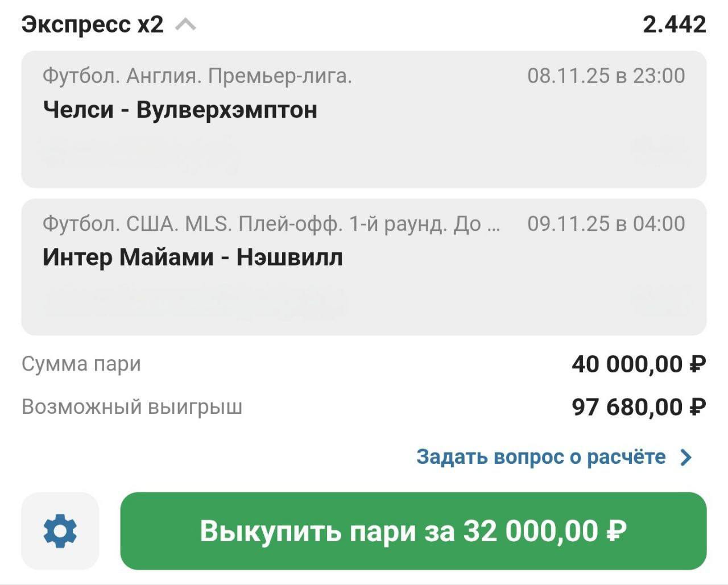Click the arrow next to Задать вопрос о расчёте
This screenshot has width=728, height=585.
click(x=686, y=458)
